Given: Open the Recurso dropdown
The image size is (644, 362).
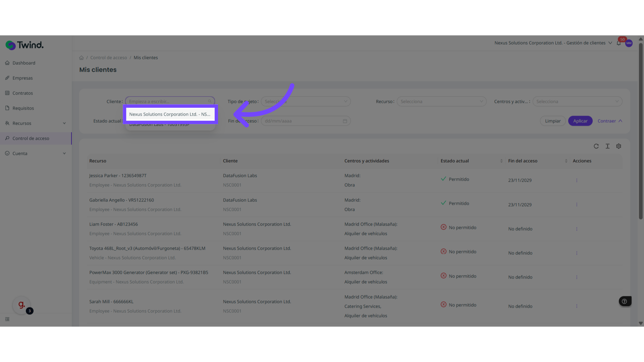Looking at the screenshot, I should coord(441,102).
